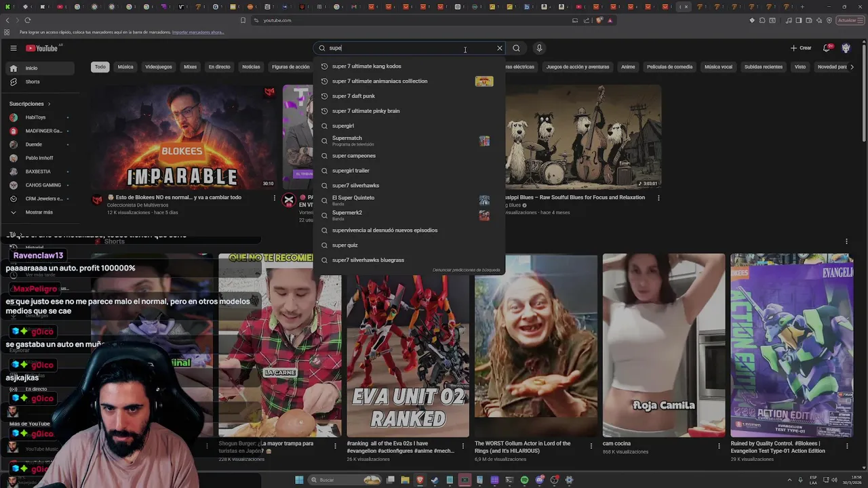Select the 'Noticias' filter chip
Image resolution: width=868 pixels, height=488 pixels.
click(251, 67)
